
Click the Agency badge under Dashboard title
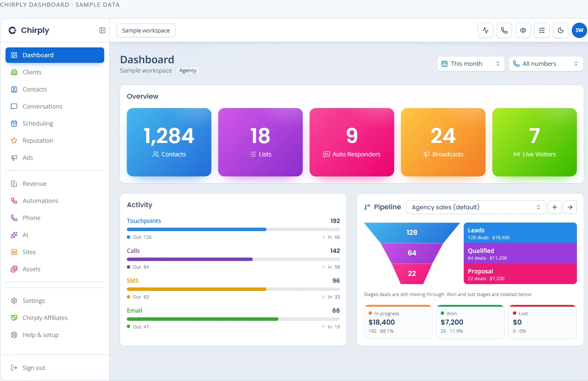tap(188, 70)
